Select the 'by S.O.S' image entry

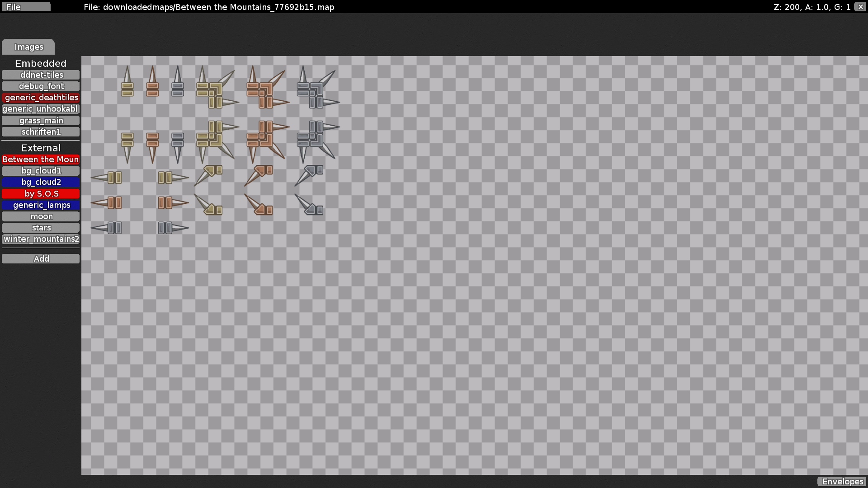(x=41, y=193)
